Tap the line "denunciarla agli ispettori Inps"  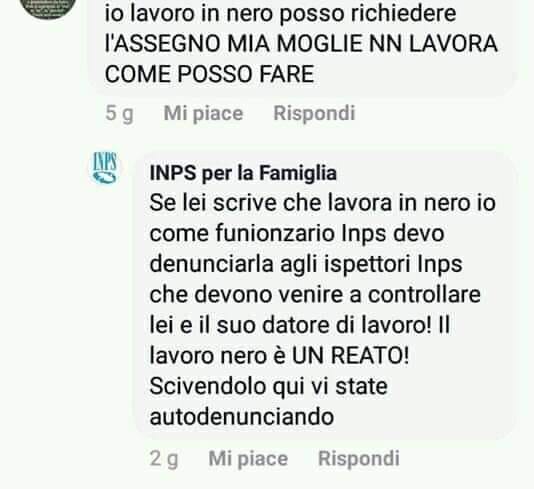point(306,265)
